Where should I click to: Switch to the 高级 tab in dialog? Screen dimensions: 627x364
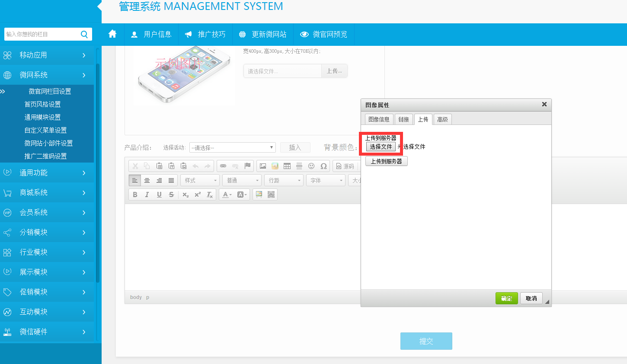coord(442,119)
